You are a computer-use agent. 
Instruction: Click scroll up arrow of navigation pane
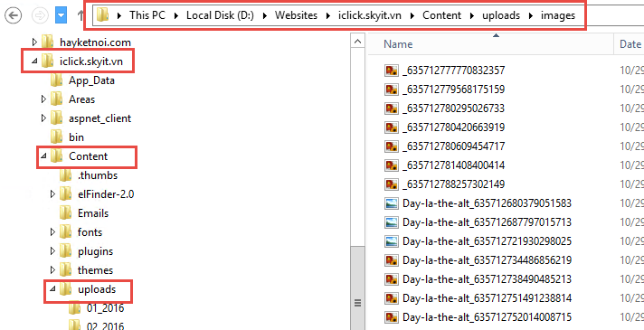(x=358, y=41)
